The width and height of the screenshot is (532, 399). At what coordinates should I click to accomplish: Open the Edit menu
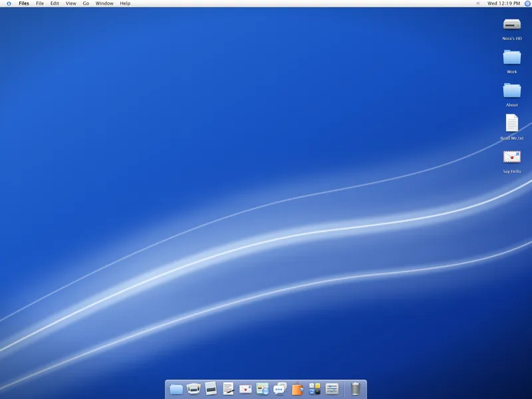55,3
